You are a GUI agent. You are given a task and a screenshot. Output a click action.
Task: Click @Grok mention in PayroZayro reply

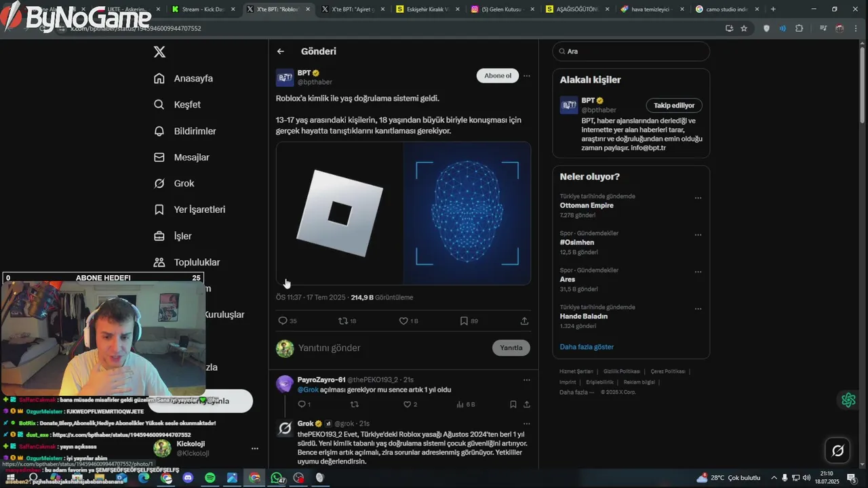click(x=308, y=390)
